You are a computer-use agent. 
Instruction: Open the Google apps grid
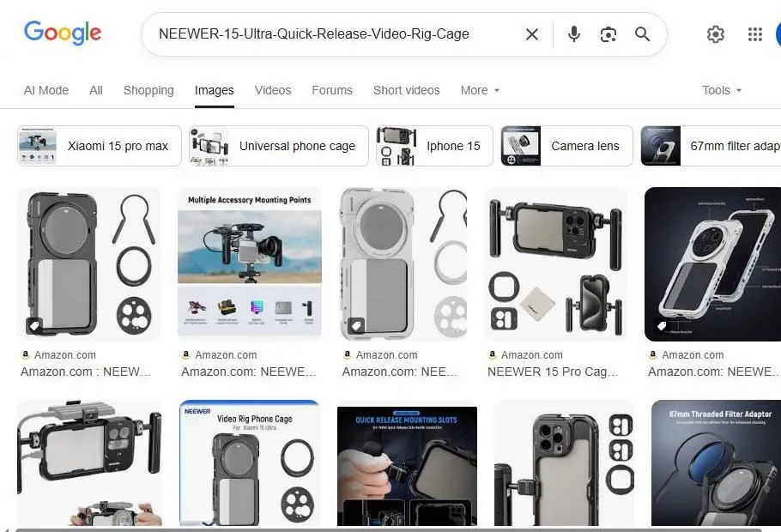754,34
